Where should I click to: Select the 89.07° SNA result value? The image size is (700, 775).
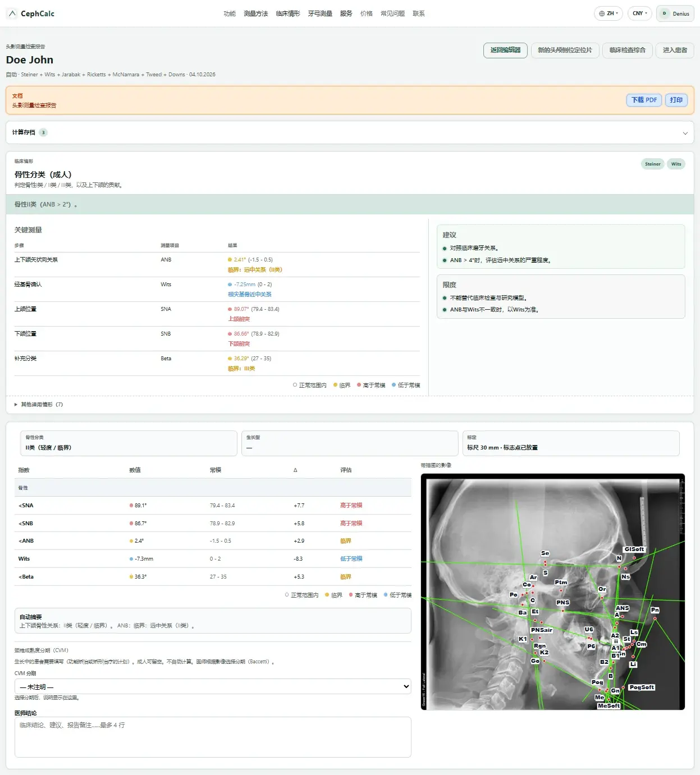(241, 309)
